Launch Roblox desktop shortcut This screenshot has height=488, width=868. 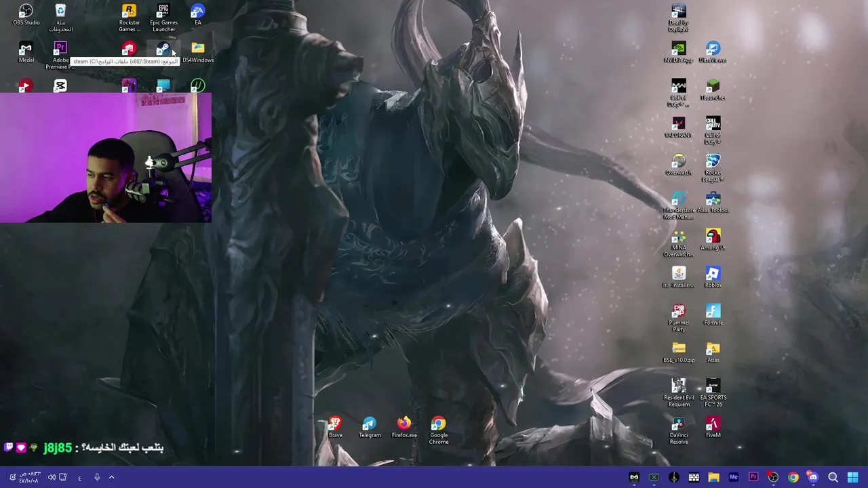713,277
